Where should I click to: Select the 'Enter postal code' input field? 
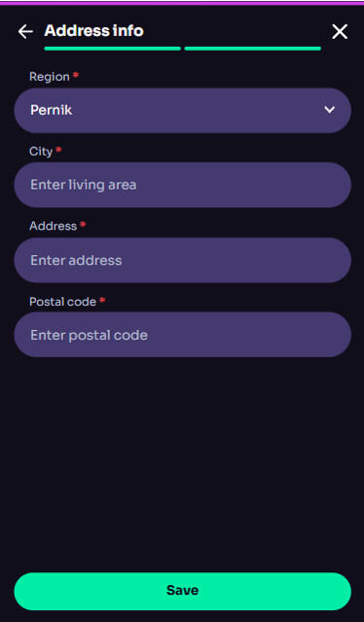click(182, 335)
